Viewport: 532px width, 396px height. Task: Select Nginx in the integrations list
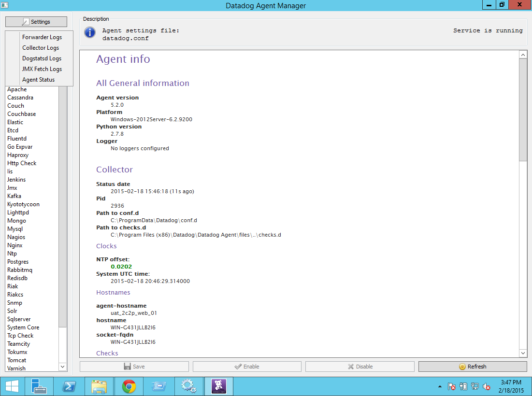click(15, 245)
